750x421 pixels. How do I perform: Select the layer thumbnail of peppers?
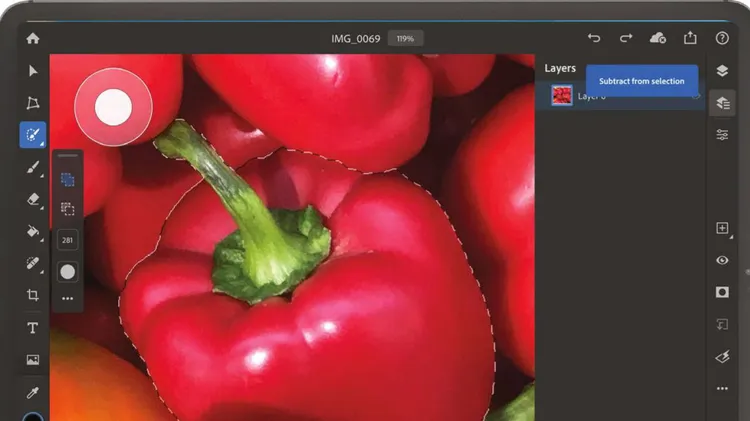coord(562,95)
